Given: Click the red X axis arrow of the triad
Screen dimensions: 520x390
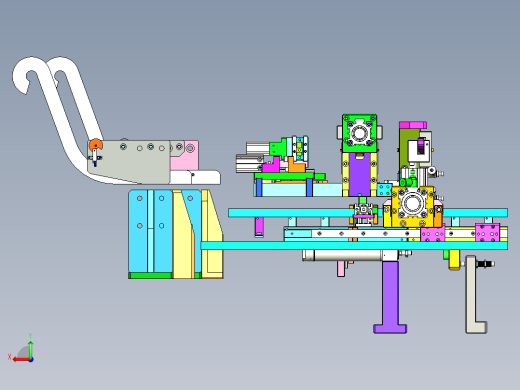Looking at the screenshot, I should pos(21,360).
